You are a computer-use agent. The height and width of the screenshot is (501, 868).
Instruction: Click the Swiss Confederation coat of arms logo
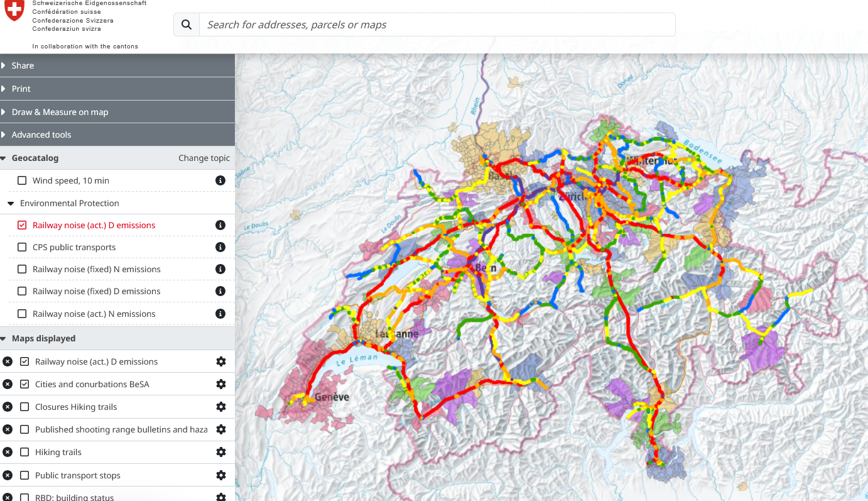14,10
